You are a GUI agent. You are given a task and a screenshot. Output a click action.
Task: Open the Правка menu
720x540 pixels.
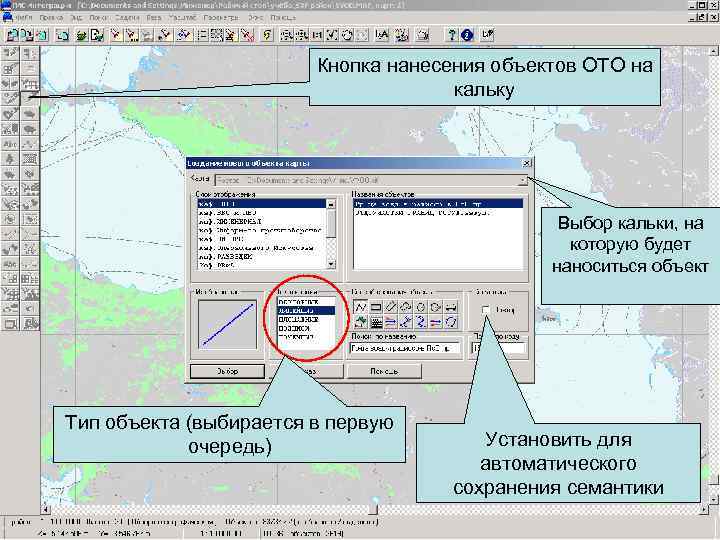pos(51,17)
